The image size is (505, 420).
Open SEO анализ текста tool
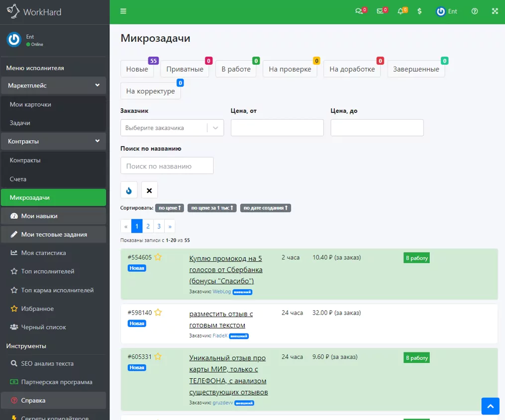pos(53,363)
